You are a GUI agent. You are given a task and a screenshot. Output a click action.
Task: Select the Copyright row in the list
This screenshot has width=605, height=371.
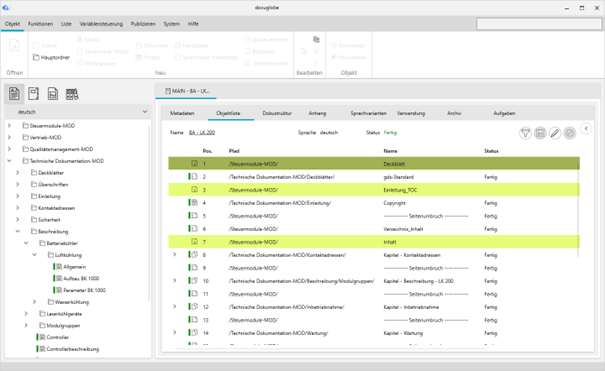[374, 203]
